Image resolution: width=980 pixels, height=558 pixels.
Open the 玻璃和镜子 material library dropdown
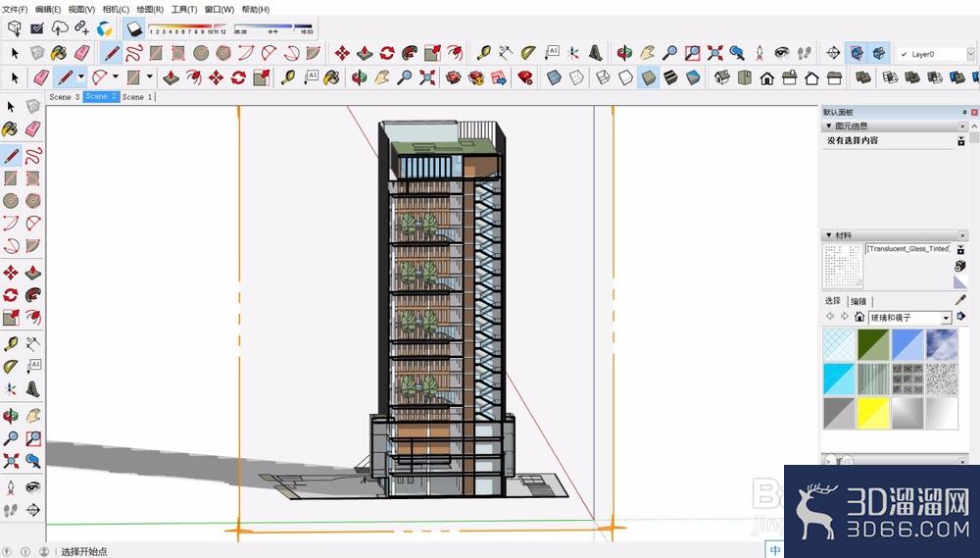(946, 318)
